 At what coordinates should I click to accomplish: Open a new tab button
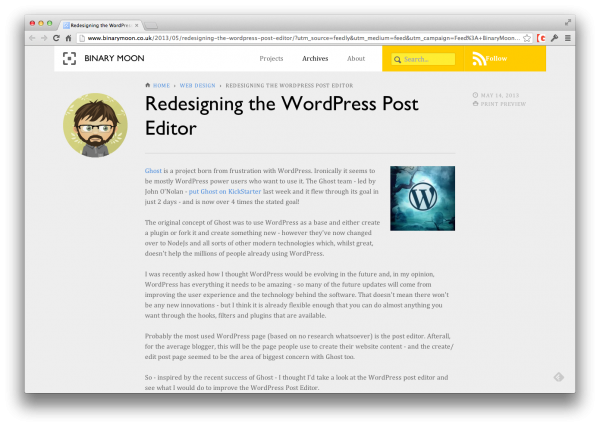point(151,26)
